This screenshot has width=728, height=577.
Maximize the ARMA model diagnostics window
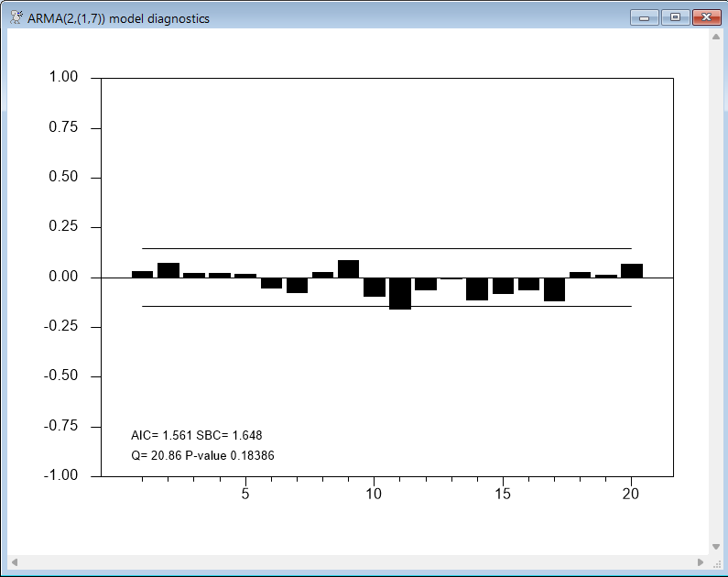[675, 17]
